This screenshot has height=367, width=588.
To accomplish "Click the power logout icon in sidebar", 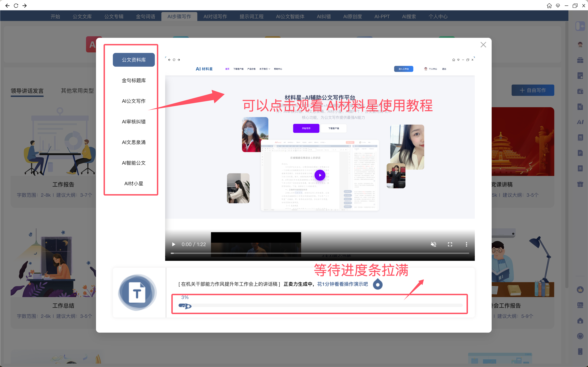I will tap(580, 336).
